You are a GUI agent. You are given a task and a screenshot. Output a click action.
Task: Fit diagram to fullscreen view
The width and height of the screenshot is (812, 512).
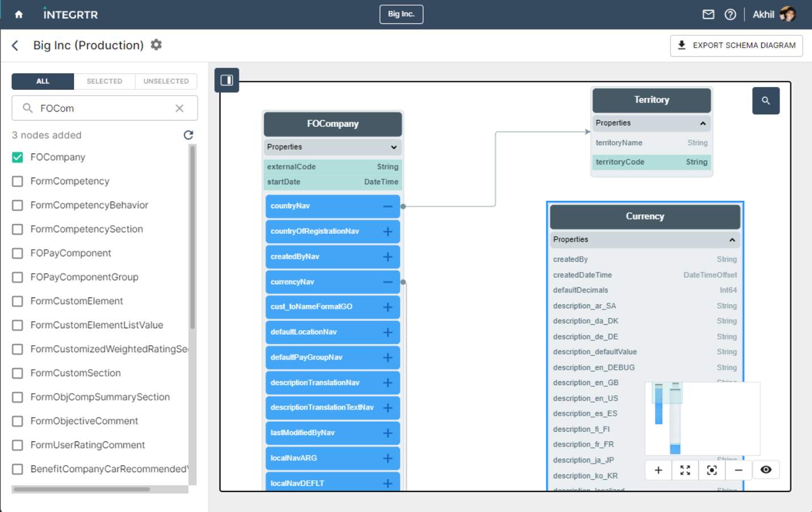coord(685,470)
